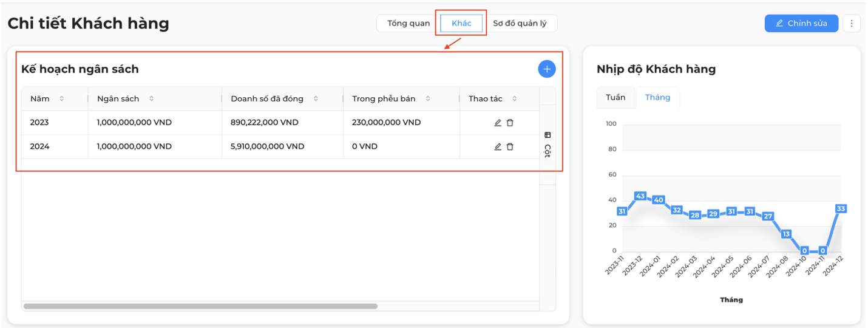This screenshot has width=868, height=328.
Task: Click the chart data point labeled 27
Action: [x=768, y=216]
